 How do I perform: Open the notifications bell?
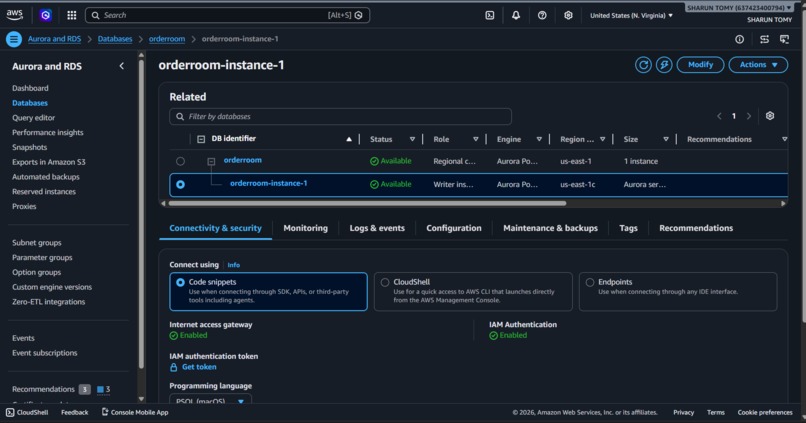click(516, 15)
